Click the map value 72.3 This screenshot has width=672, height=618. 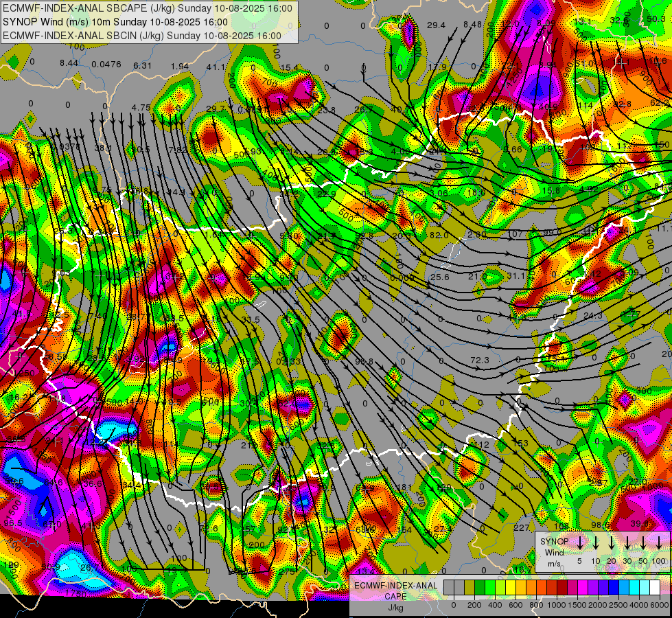click(480, 360)
